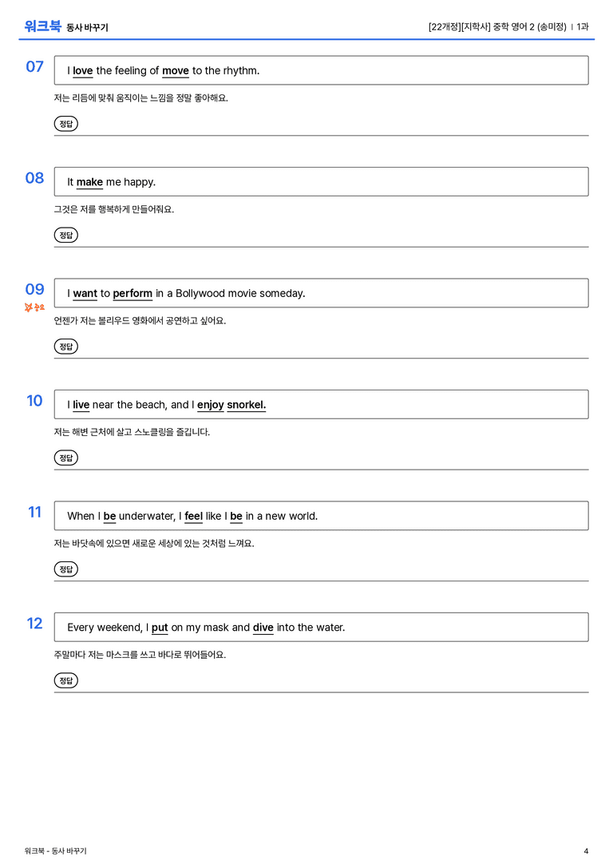Viewport: 613px width, 868px height.
Task: Click the 정답 badge under question 10
Action: pos(65,458)
